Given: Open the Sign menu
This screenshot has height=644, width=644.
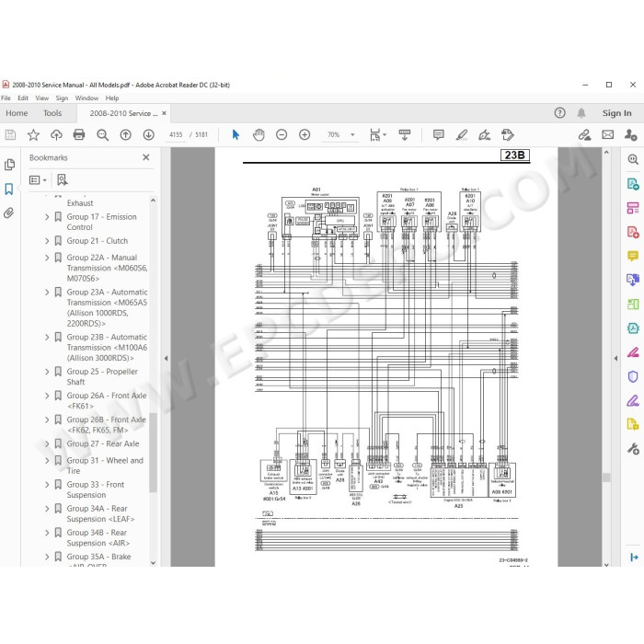Looking at the screenshot, I should click(x=62, y=98).
